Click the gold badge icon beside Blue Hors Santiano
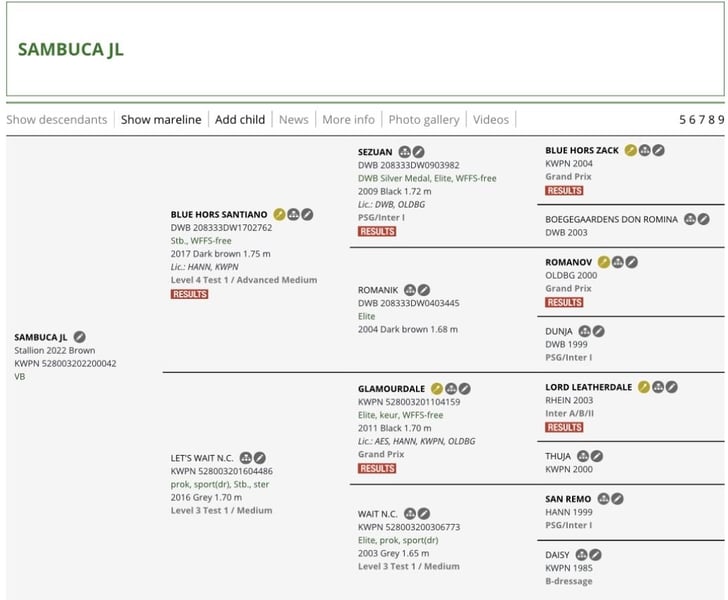The image size is (728, 600). 279,214
